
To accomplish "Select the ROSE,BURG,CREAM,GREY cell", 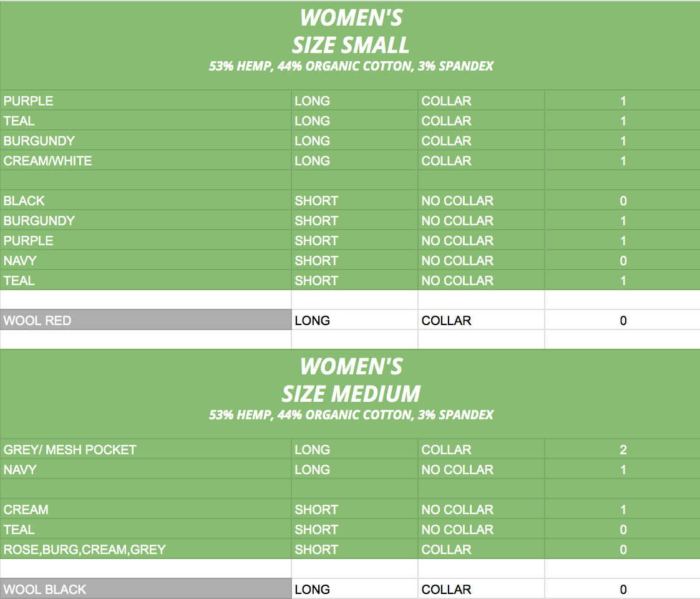I will coord(145,549).
